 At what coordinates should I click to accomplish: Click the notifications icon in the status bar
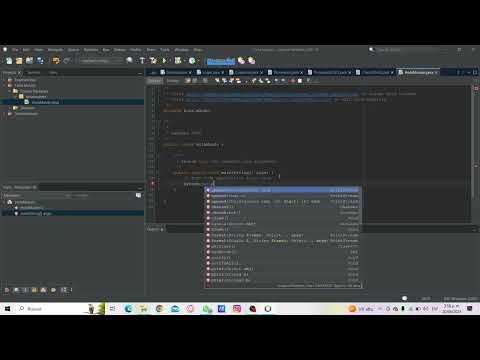(404, 298)
